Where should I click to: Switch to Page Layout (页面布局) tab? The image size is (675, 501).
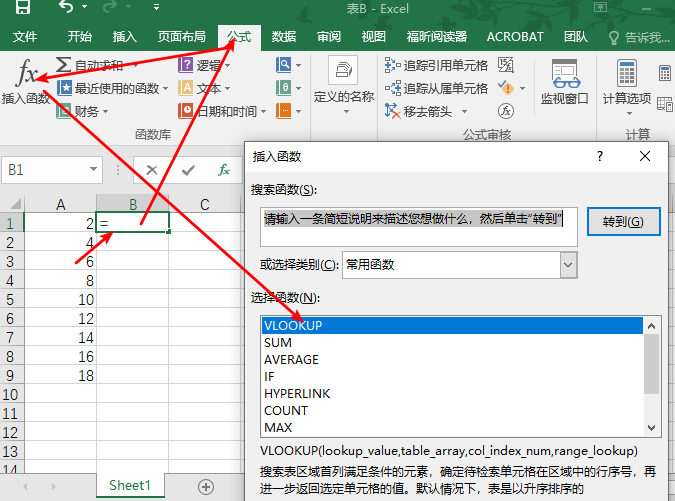point(181,37)
